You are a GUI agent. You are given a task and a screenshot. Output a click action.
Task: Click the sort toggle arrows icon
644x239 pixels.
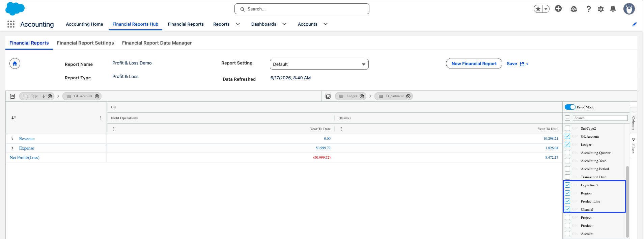14,118
